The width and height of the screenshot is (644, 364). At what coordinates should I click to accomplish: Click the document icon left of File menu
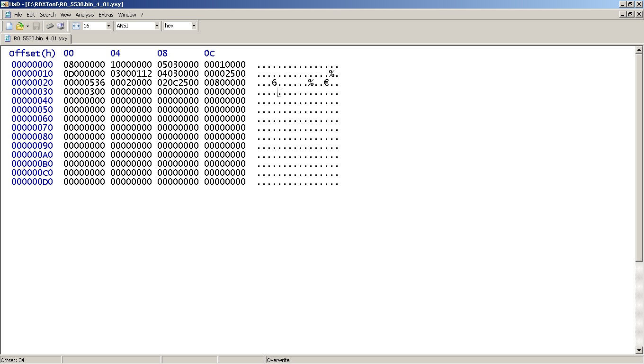(x=8, y=15)
